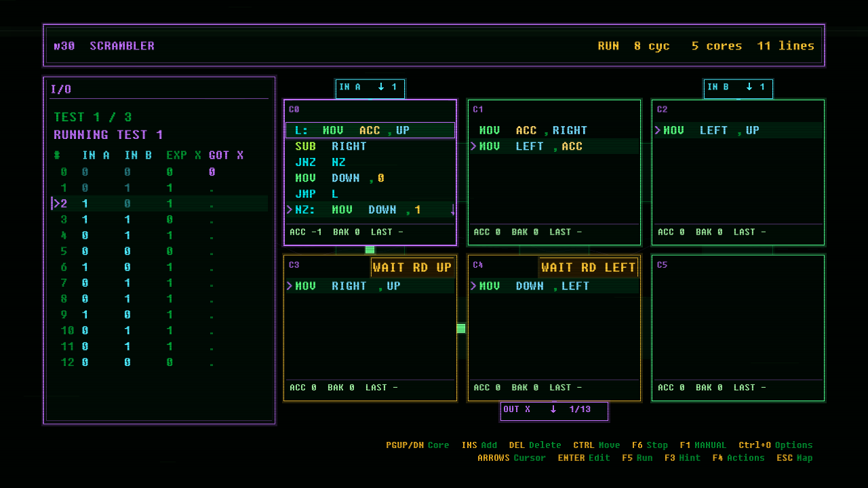Click the RUN status in header

click(608, 46)
